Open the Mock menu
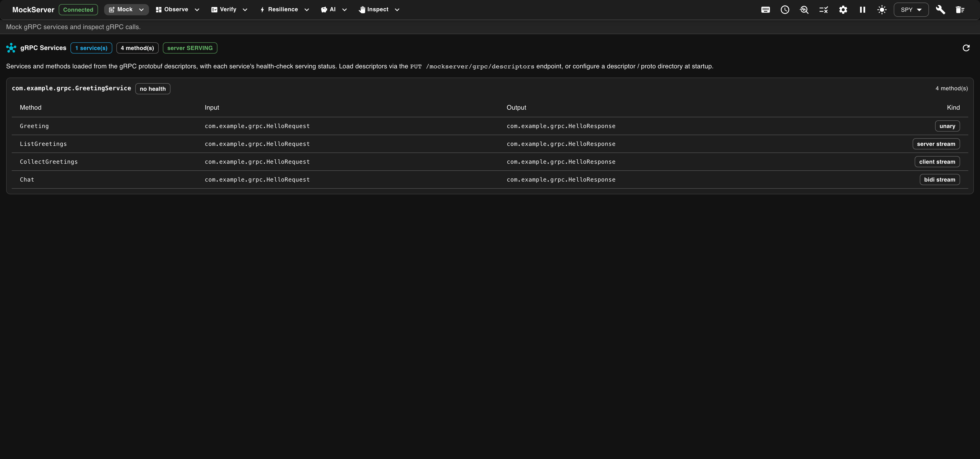 [x=126, y=9]
